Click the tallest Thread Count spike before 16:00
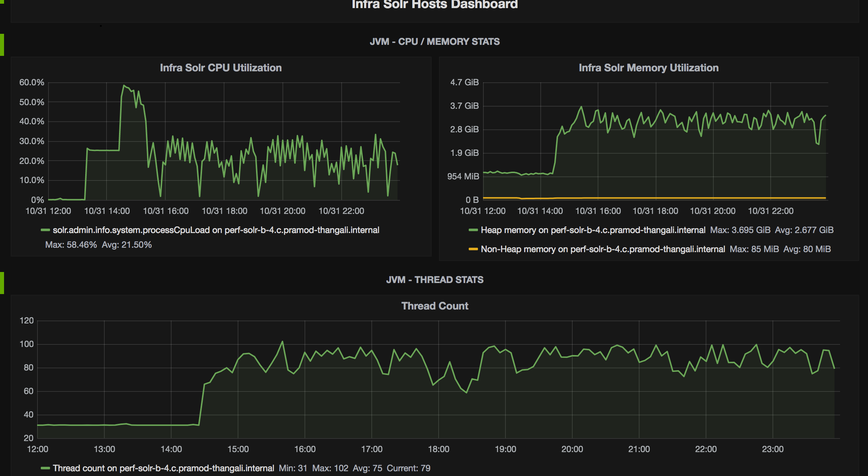 click(x=282, y=341)
